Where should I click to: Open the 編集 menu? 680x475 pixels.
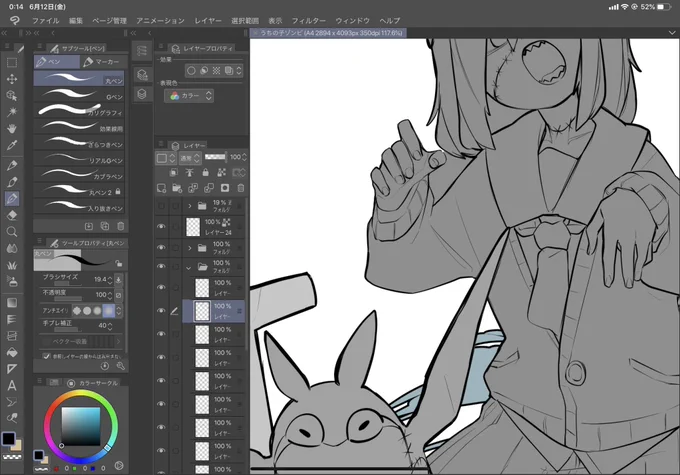(x=76, y=20)
